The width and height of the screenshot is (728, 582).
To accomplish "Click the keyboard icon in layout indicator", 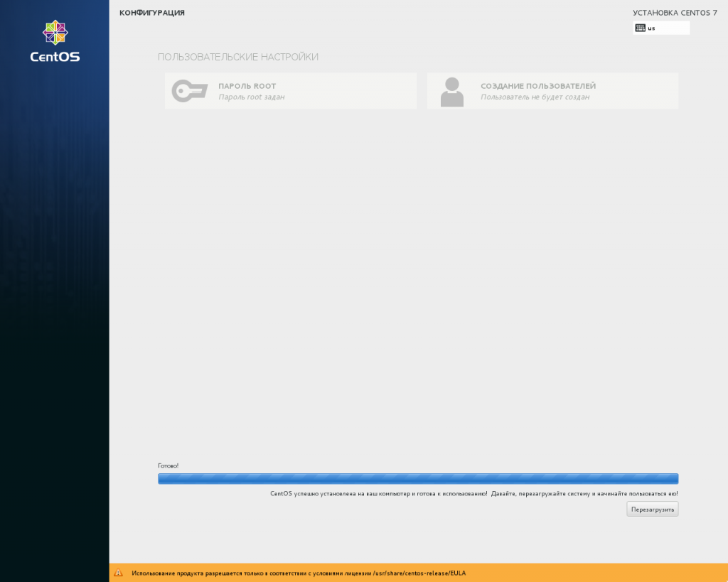I will (x=641, y=28).
